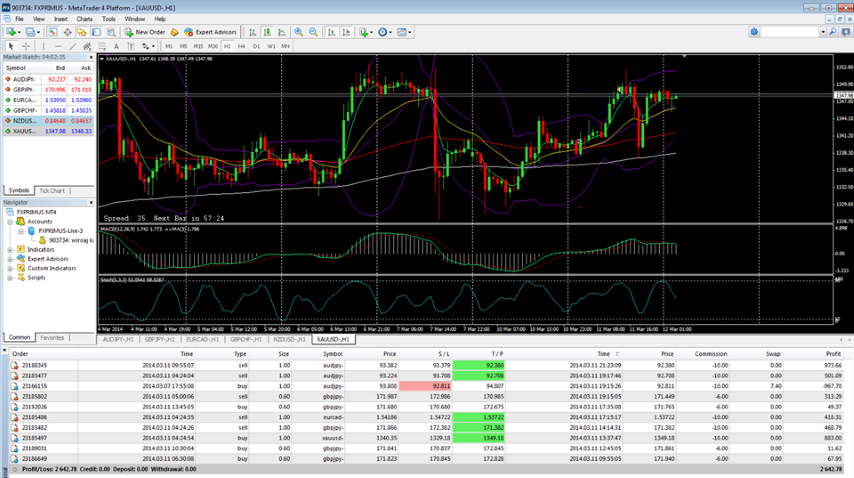This screenshot has height=478, width=854.
Task: Select the Horizontal Line drawing tool
Action: (x=58, y=46)
